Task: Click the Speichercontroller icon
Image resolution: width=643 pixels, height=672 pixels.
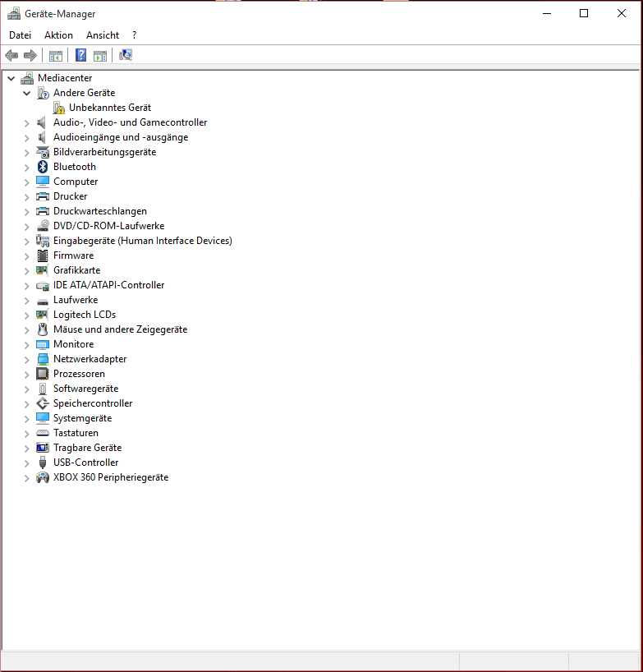Action: (43, 403)
